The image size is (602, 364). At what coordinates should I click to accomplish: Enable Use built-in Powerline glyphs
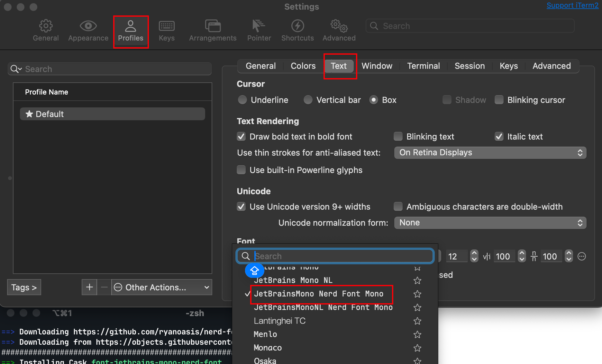click(x=241, y=170)
